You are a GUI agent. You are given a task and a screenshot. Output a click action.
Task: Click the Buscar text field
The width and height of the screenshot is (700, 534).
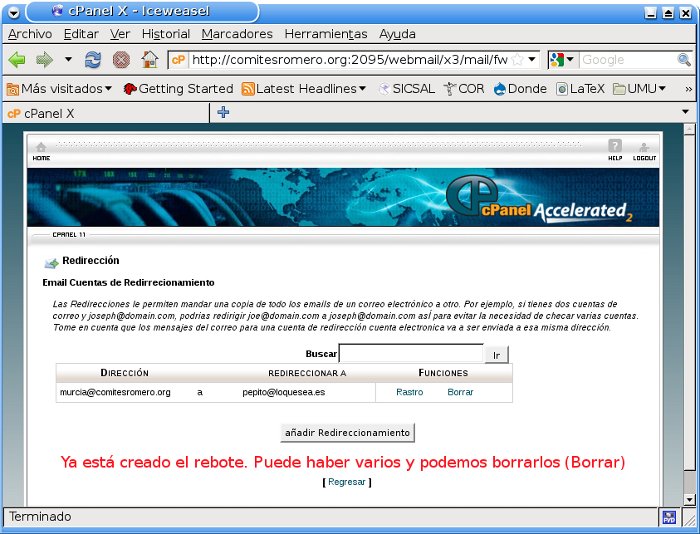coord(411,354)
